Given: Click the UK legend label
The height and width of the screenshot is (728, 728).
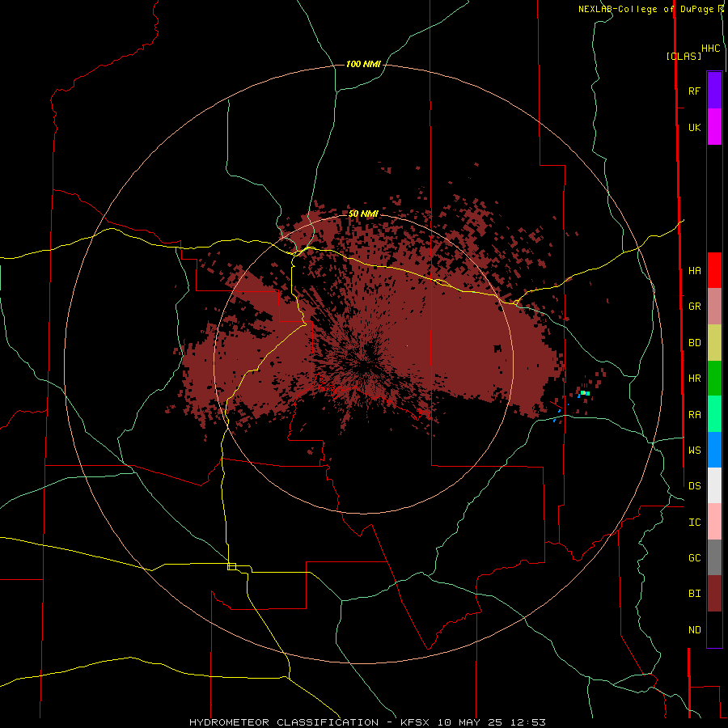Looking at the screenshot, I should (x=694, y=127).
